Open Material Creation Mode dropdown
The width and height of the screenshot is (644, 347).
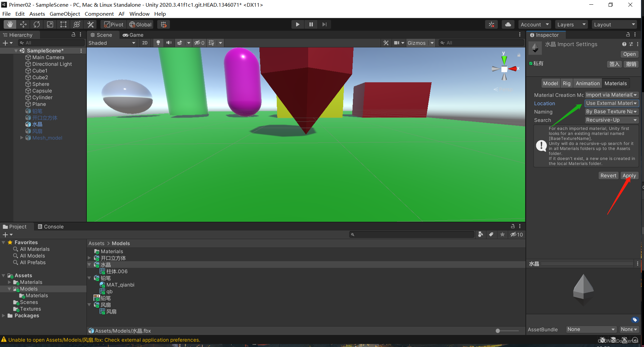point(612,95)
